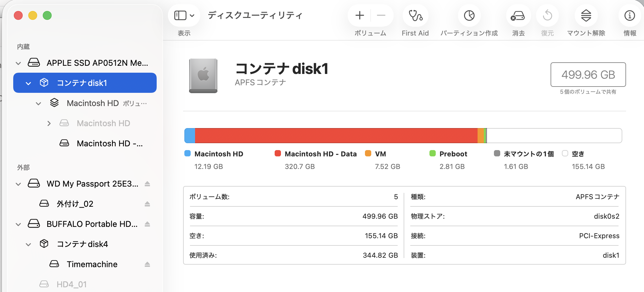Eject the BUFFALO Portable HD drive
Screen dimensions: 644x292
(147, 224)
